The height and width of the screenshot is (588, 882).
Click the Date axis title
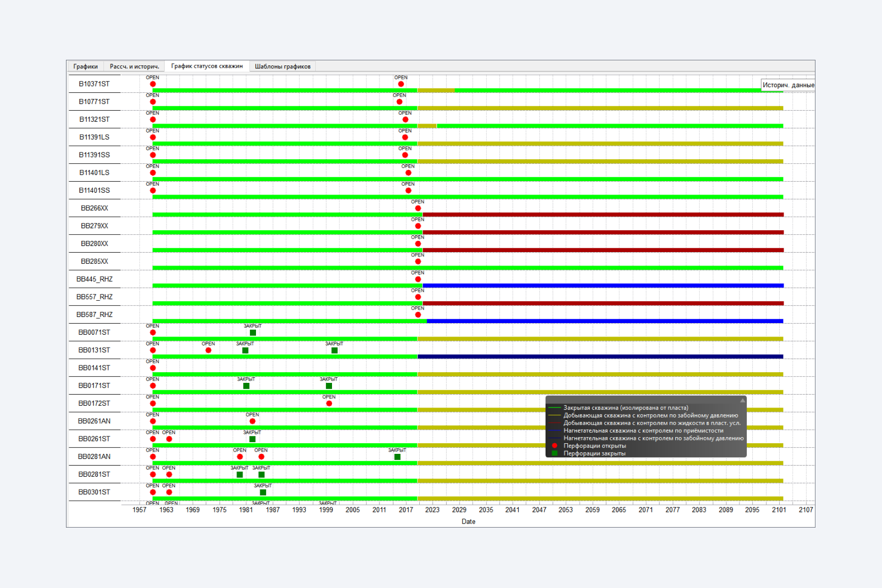[x=468, y=521]
